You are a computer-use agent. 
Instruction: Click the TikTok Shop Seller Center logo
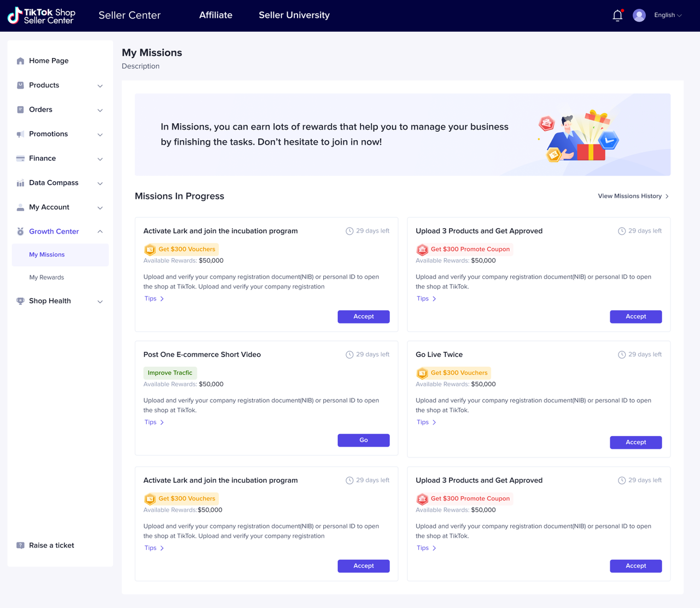pyautogui.click(x=41, y=16)
